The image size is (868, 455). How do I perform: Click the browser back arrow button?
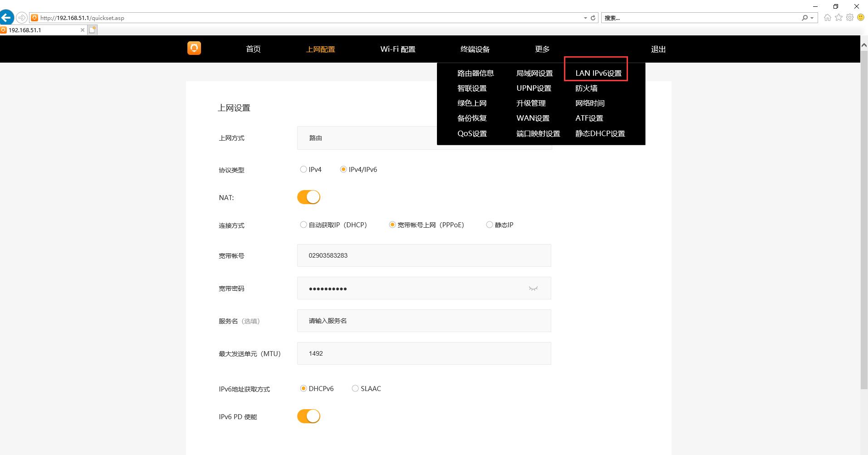point(6,18)
